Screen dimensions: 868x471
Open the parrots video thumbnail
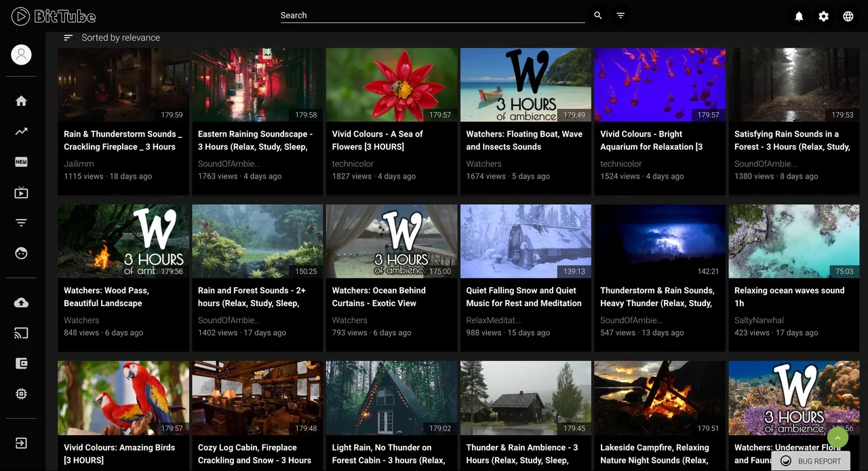point(123,398)
